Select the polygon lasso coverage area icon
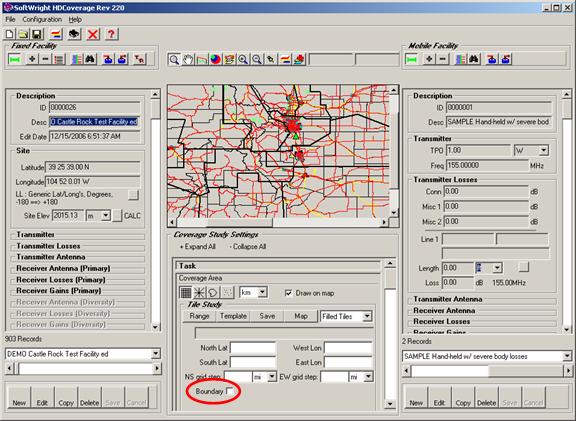Screen dimensions: 576x421 click(213, 293)
